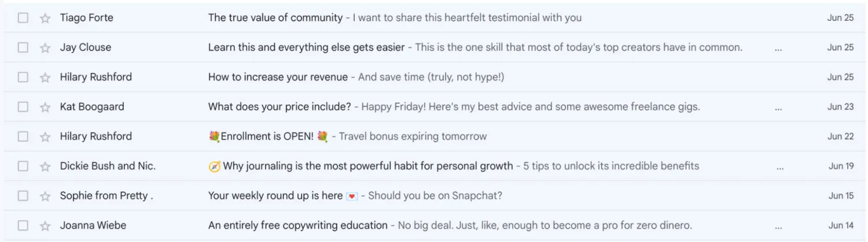Open "How to increase your revenue" message

tap(278, 77)
